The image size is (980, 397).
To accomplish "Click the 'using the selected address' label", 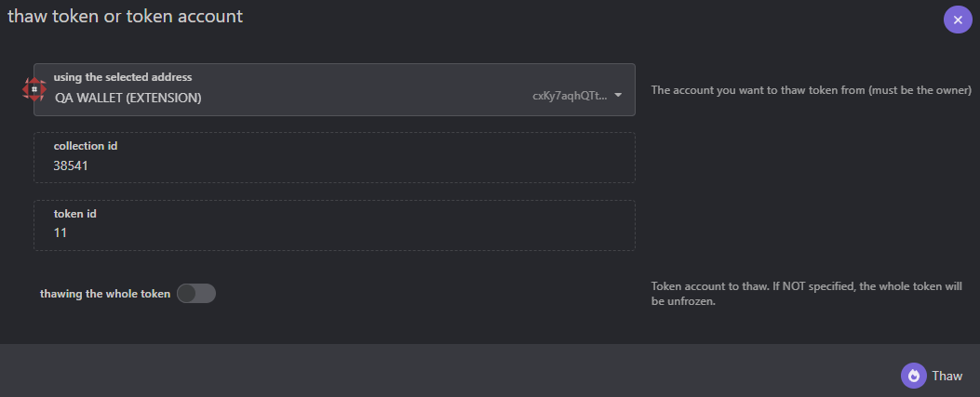I will pyautogui.click(x=123, y=77).
